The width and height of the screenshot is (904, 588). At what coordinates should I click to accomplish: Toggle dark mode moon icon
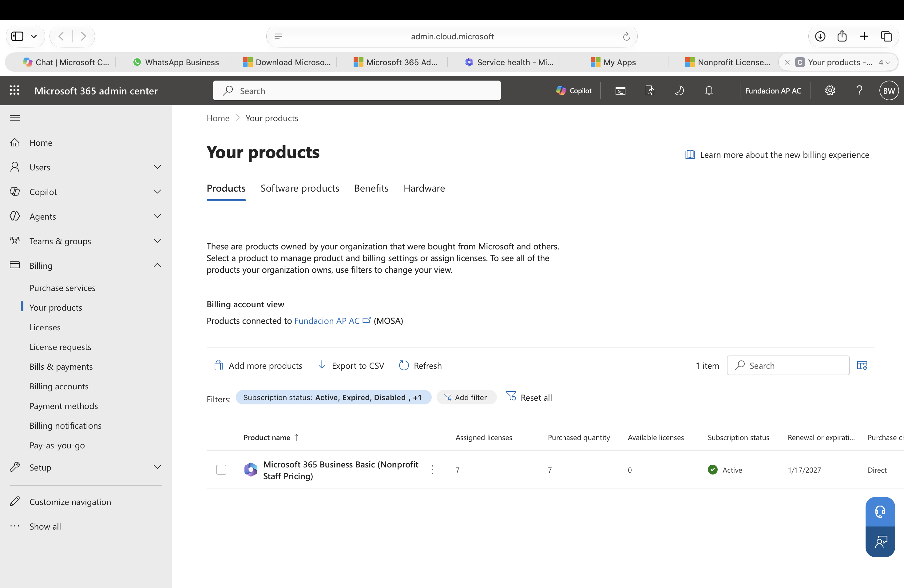(679, 90)
